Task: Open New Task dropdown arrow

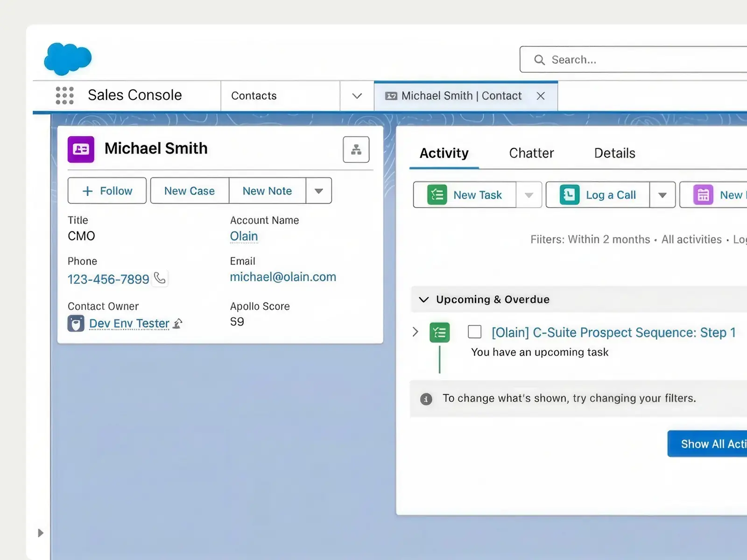Action: point(529,195)
